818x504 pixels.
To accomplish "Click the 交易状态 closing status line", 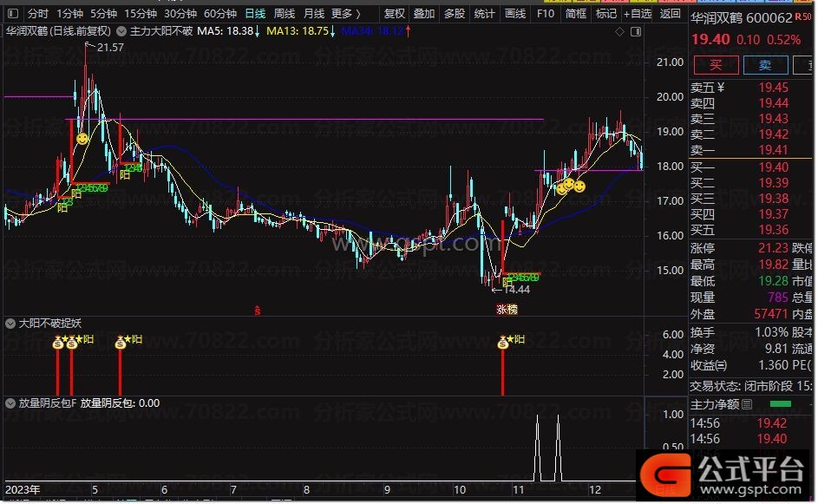I will [x=750, y=386].
